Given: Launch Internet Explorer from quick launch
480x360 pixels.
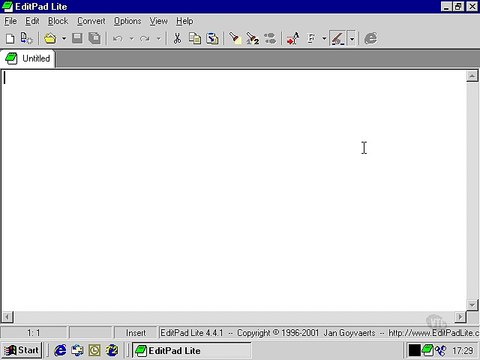Looking at the screenshot, I should [60, 350].
